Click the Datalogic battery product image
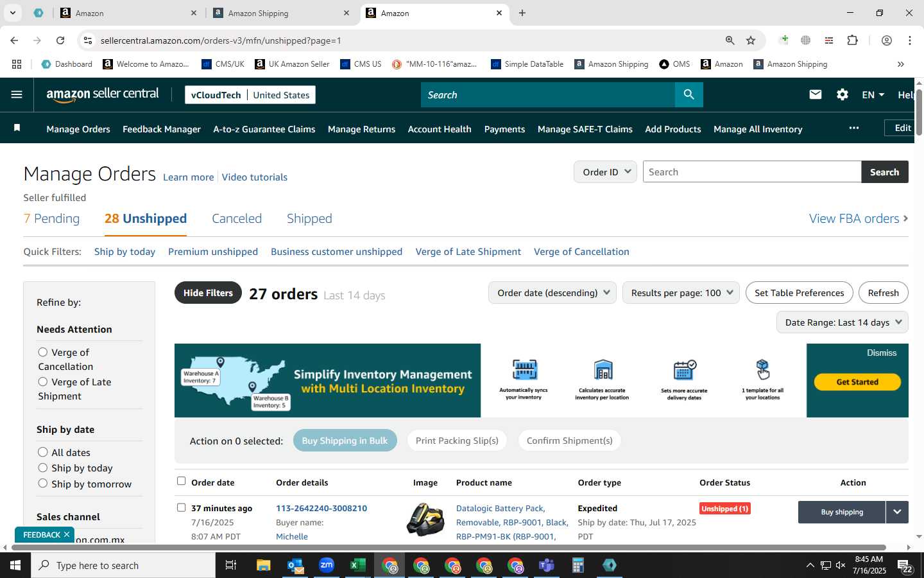924x578 pixels. pyautogui.click(x=425, y=520)
